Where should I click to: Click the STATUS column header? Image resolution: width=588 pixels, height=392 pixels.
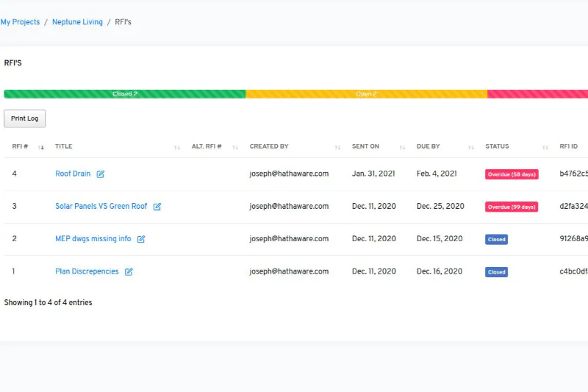(497, 146)
